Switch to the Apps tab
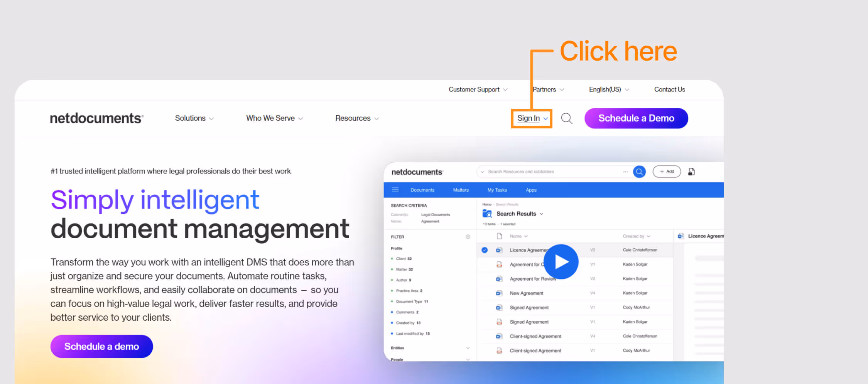The height and width of the screenshot is (384, 868). click(531, 190)
